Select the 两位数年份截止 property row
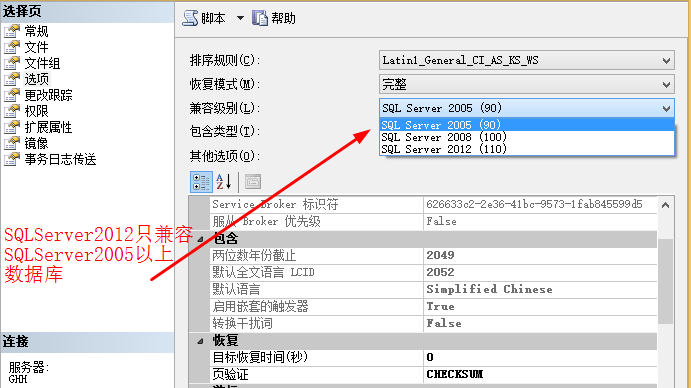Image resolution: width=691 pixels, height=388 pixels. click(433, 255)
